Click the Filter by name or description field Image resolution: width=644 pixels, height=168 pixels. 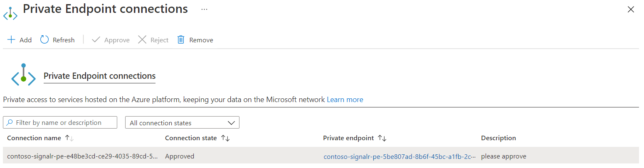pyautogui.click(x=60, y=123)
